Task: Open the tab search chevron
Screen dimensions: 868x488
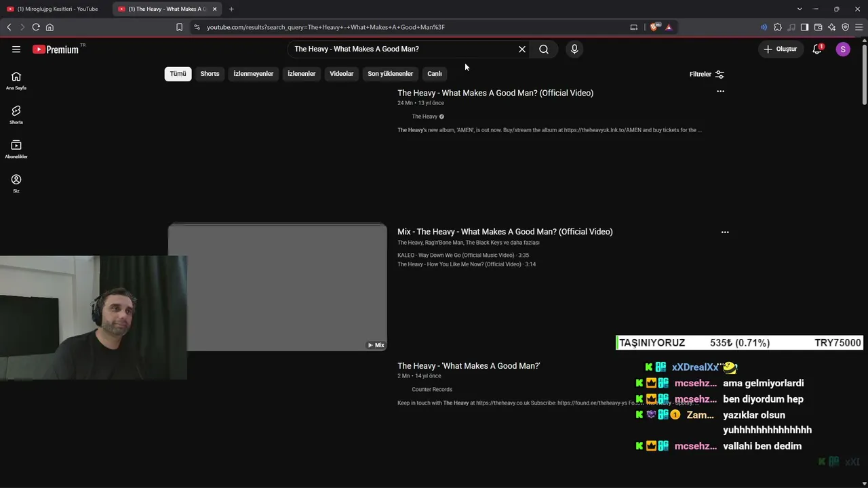Action: point(800,9)
